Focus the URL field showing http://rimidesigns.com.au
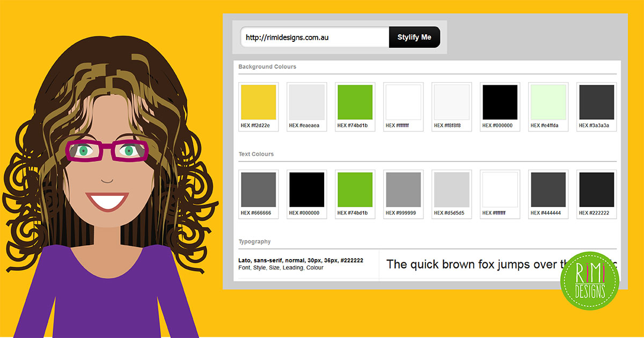Screen dimensions: 644x338 coord(314,37)
